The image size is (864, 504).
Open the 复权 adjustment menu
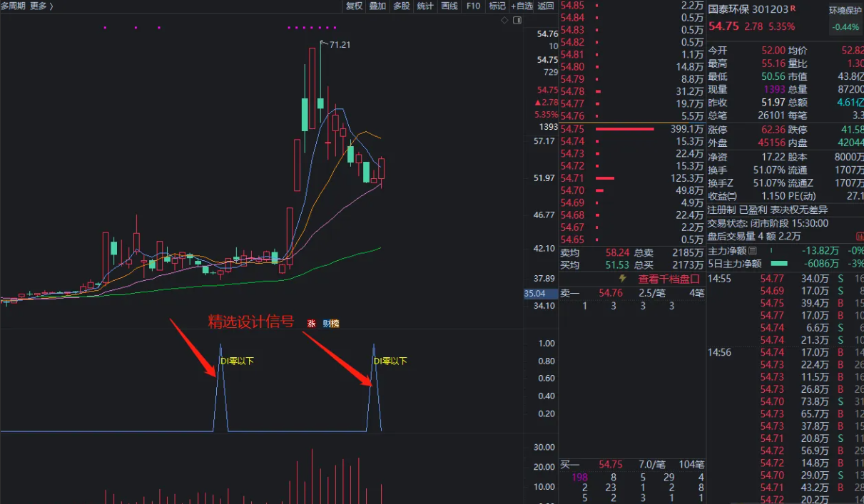(354, 6)
